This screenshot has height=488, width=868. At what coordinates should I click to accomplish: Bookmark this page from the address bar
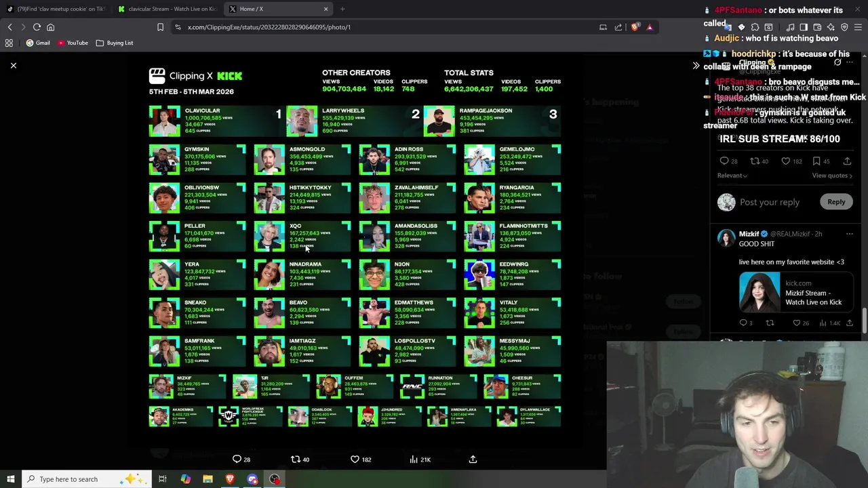[160, 27]
